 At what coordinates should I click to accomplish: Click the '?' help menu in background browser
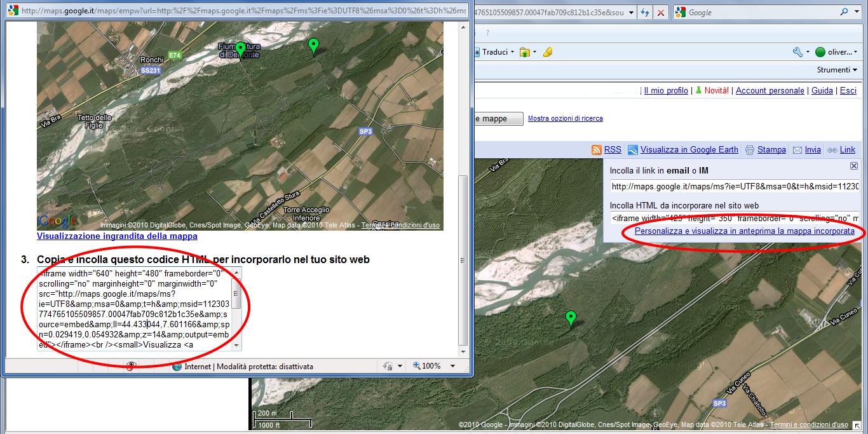coord(488,32)
